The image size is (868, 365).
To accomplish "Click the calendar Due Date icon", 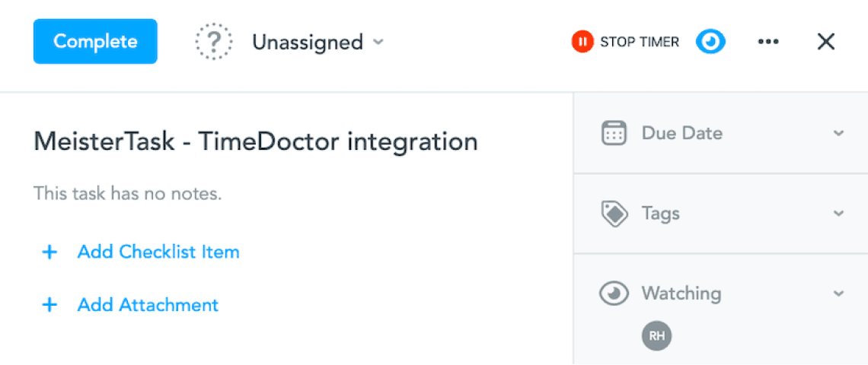I will coord(614,133).
